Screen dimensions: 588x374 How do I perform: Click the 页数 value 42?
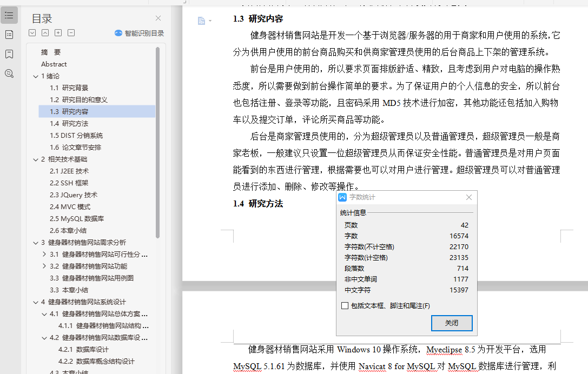(464, 225)
